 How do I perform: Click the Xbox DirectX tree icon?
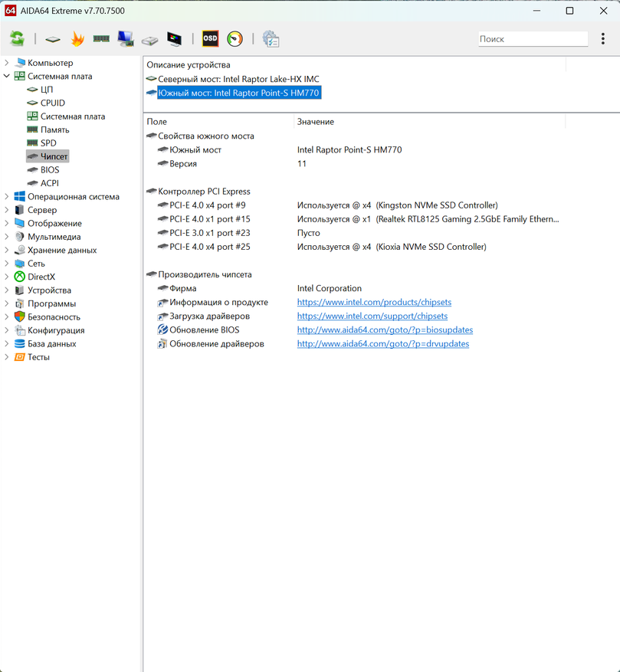[20, 277]
